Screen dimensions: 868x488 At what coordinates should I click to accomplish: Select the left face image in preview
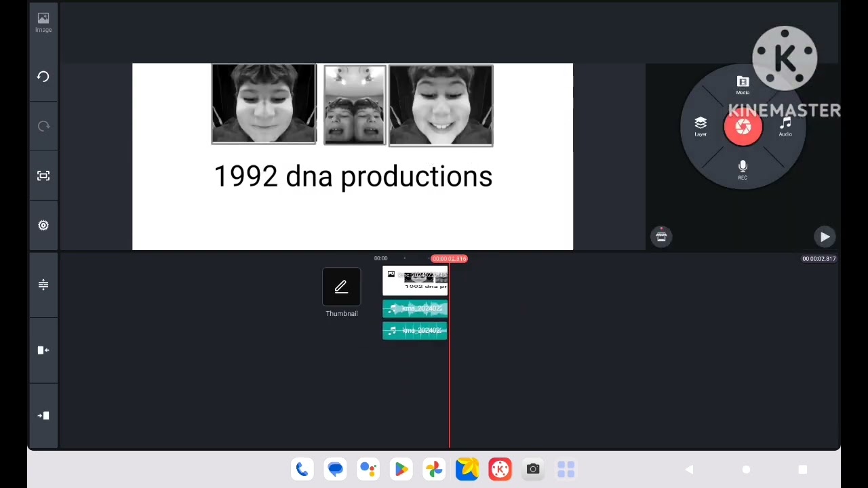(x=264, y=104)
